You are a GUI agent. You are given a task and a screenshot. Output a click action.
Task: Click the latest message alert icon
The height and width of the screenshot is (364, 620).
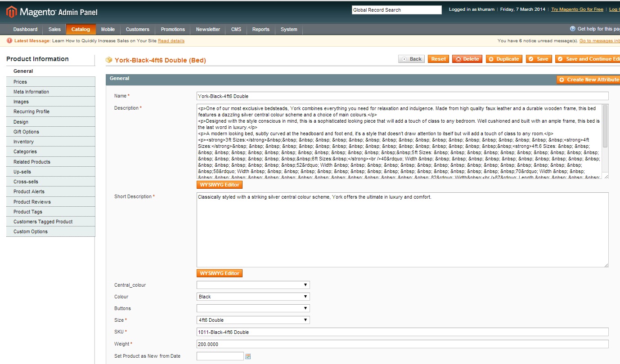pyautogui.click(x=9, y=41)
